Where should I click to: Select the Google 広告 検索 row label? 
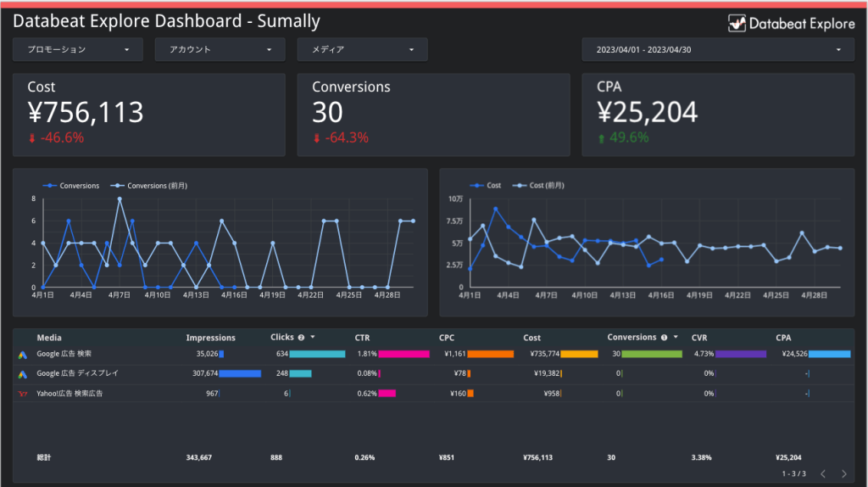click(64, 354)
